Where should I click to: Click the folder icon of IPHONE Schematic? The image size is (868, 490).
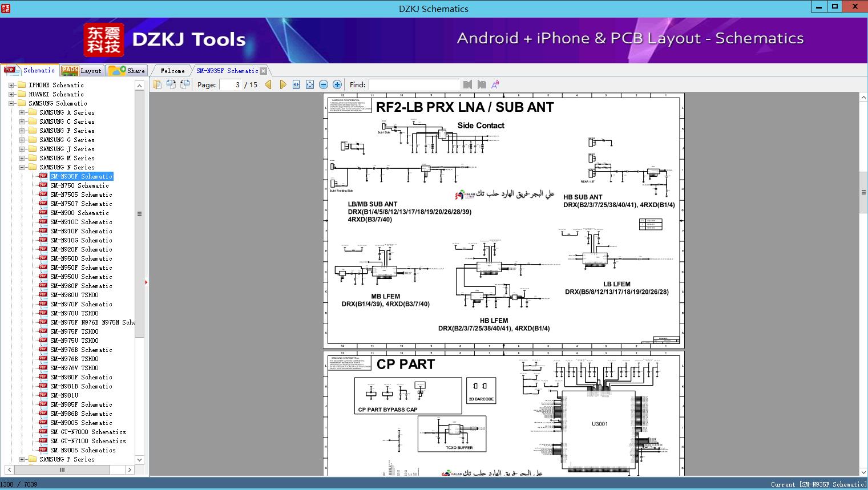click(x=22, y=84)
